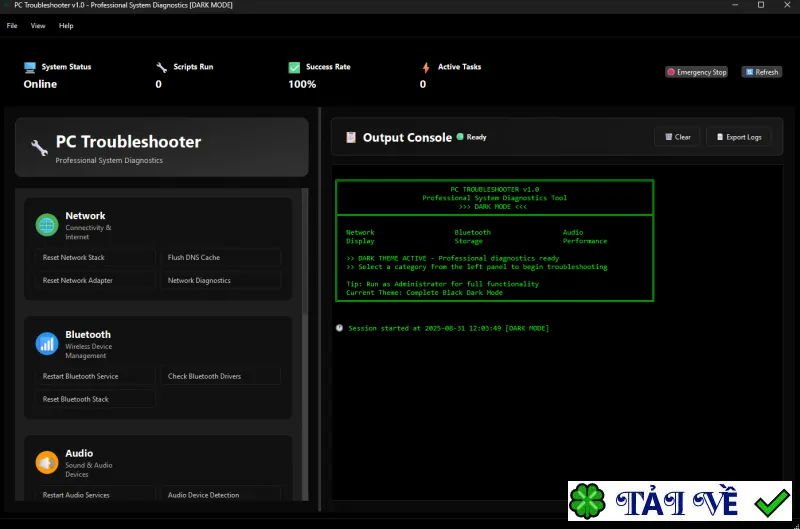Click the Active Tasks lightning icon

(x=426, y=67)
